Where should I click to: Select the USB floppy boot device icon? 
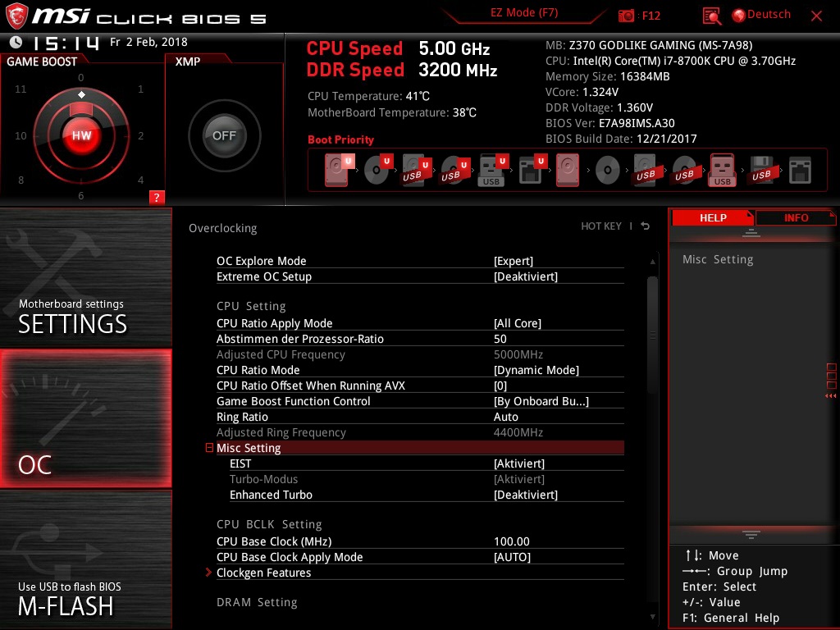tap(761, 170)
